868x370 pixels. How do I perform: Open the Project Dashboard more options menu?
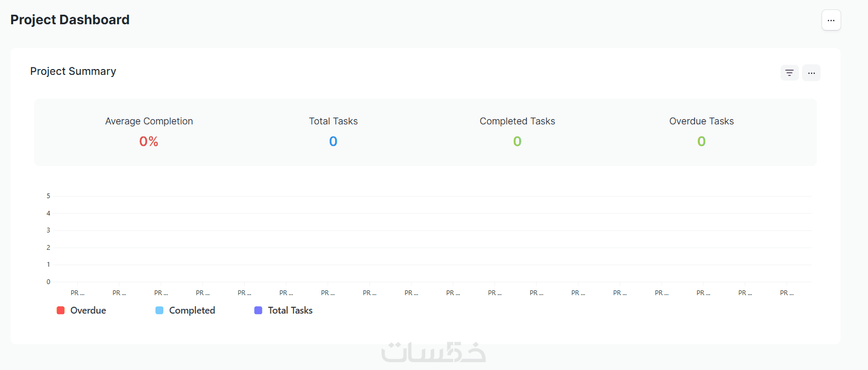coord(831,21)
